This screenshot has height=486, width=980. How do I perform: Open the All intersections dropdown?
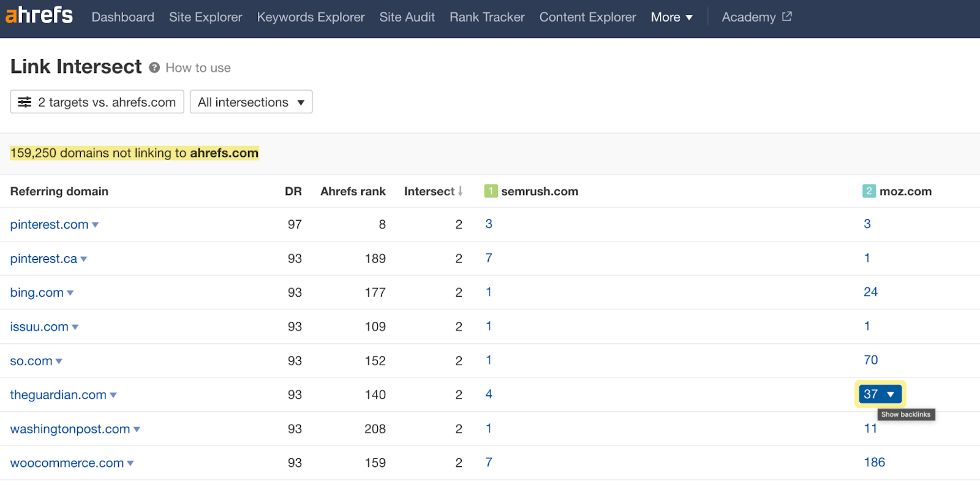point(251,102)
